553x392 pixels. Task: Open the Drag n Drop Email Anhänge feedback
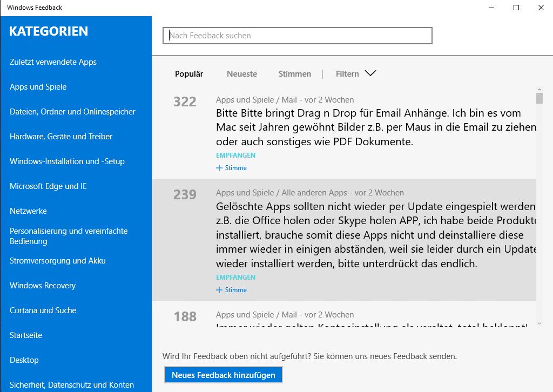click(376, 127)
